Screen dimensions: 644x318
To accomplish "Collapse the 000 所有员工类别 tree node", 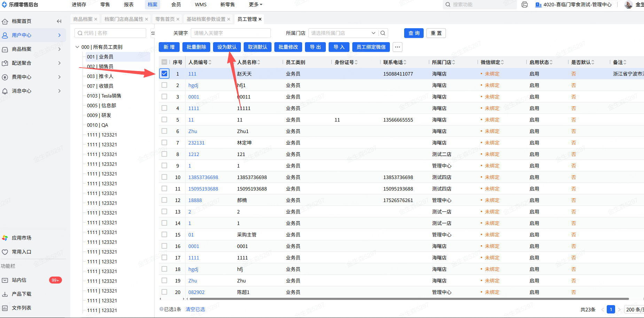I will 77,47.
